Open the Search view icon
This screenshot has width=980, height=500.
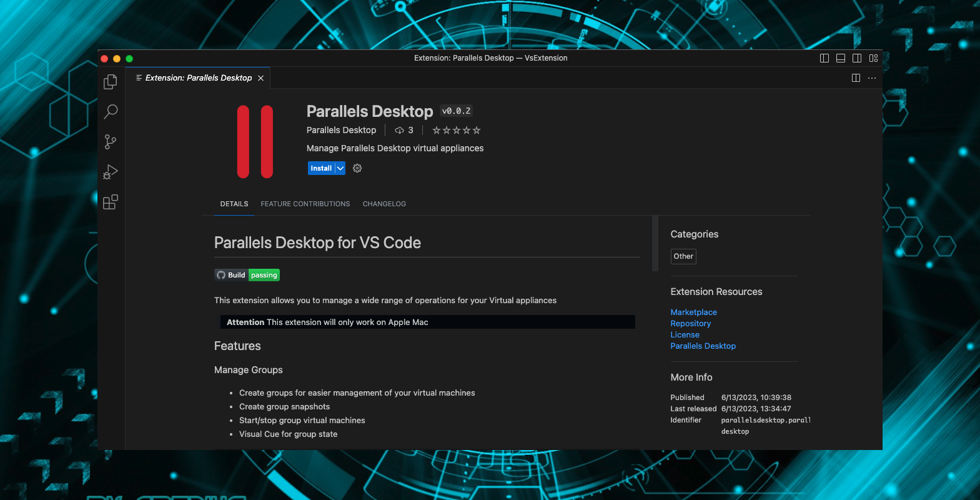point(111,112)
